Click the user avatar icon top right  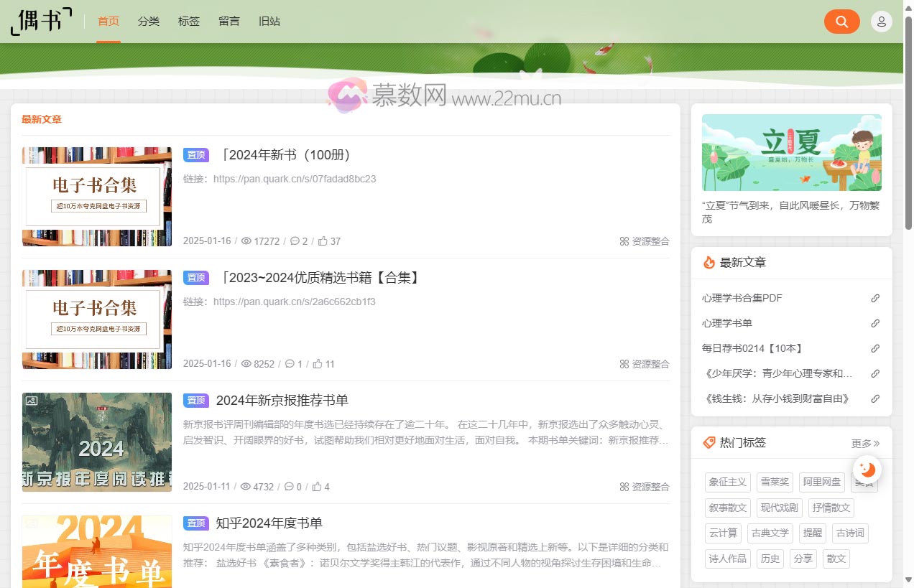[881, 21]
